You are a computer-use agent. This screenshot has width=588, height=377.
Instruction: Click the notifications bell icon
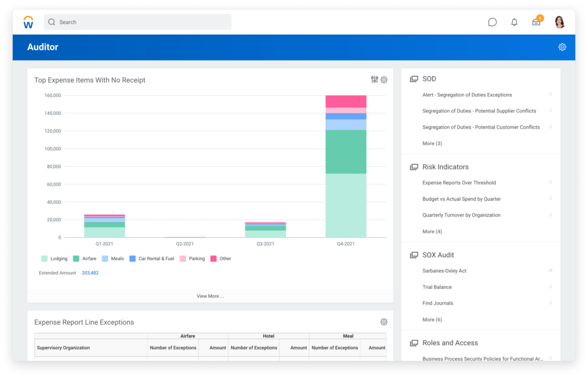pyautogui.click(x=514, y=22)
